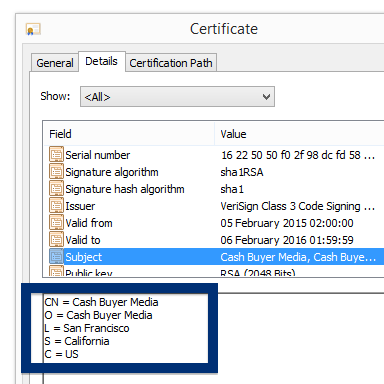
Task: Select the Valid to row
Action: pos(214,240)
